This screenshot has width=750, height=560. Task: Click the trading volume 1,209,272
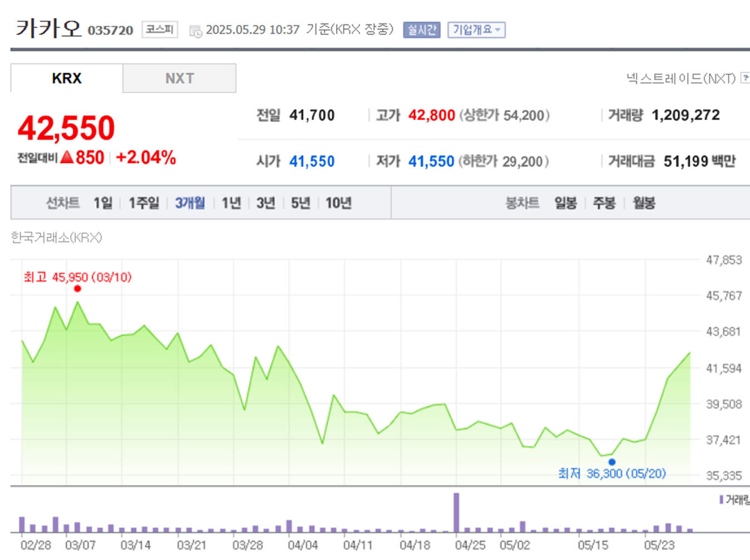tap(685, 115)
